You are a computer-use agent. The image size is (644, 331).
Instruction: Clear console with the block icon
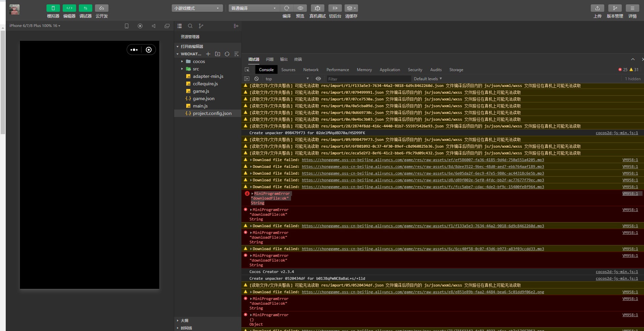coord(257,79)
